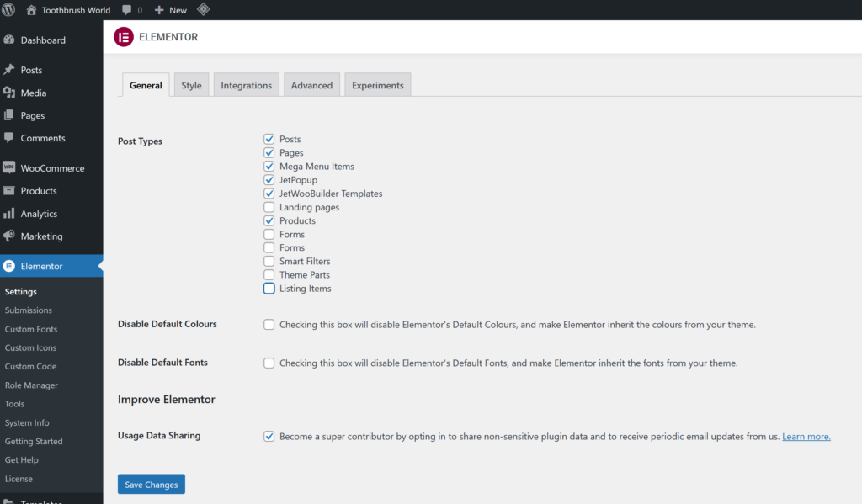Image resolution: width=862 pixels, height=504 pixels.
Task: Click the WordPress logo icon
Action: pyautogui.click(x=8, y=10)
